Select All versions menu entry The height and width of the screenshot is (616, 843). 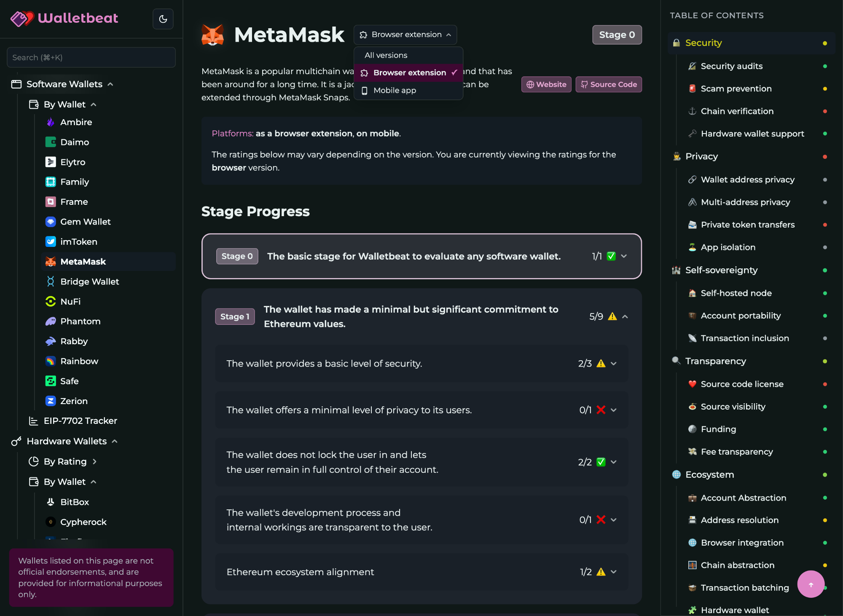coord(386,55)
